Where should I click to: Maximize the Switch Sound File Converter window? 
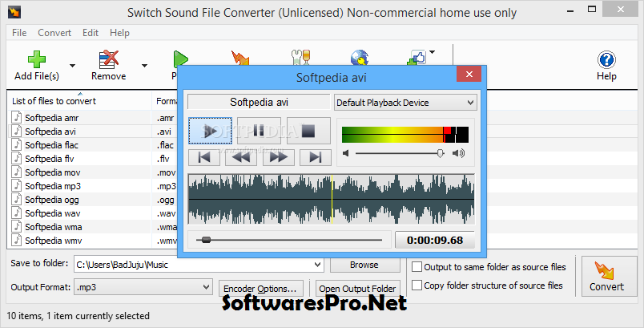[x=591, y=9]
